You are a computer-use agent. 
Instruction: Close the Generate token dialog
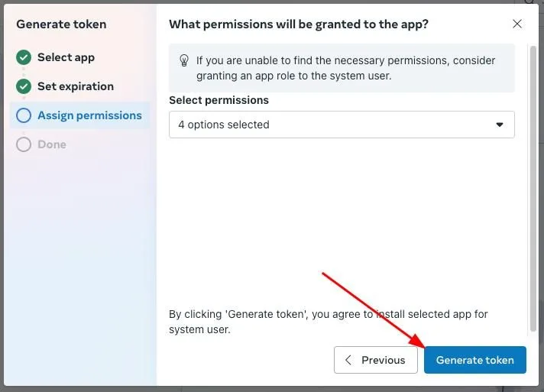(517, 24)
